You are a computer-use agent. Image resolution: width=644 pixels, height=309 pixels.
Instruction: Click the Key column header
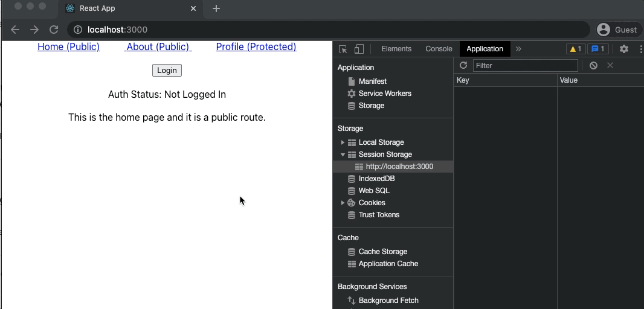pos(505,80)
